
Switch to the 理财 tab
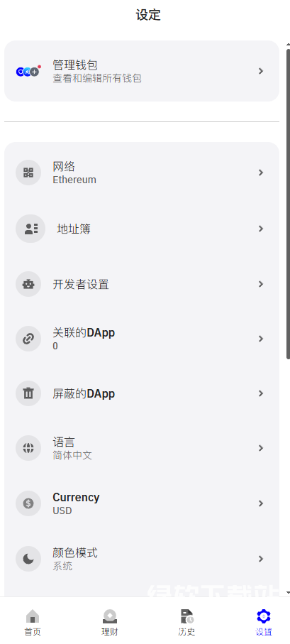click(109, 622)
